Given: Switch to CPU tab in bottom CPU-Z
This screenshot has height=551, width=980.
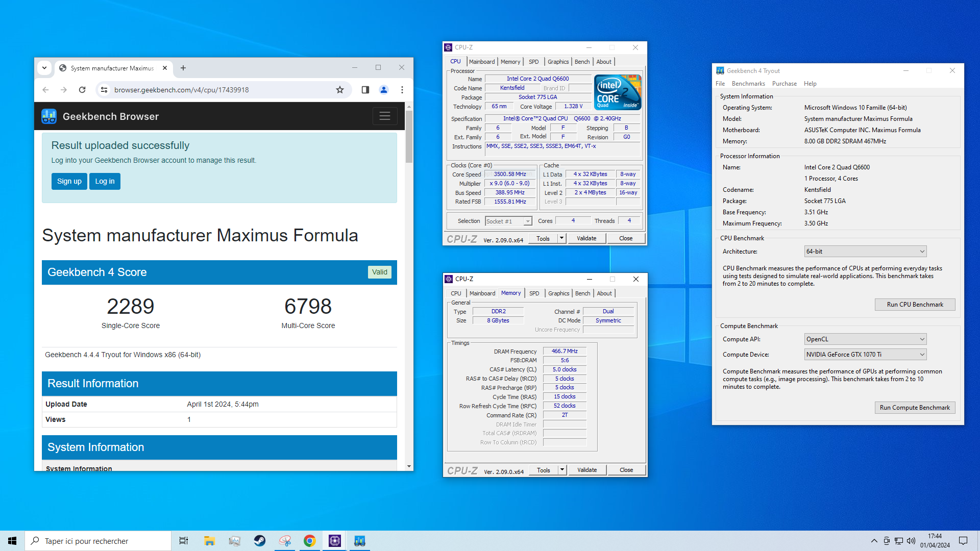Looking at the screenshot, I should pos(456,293).
